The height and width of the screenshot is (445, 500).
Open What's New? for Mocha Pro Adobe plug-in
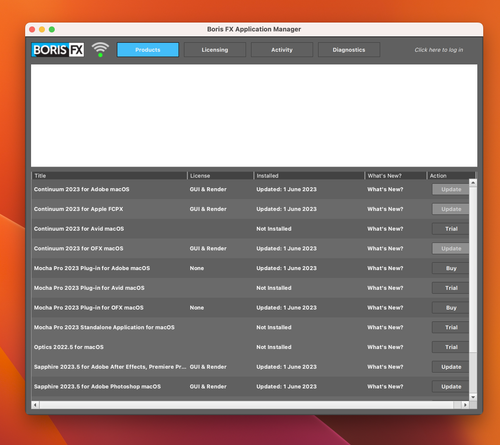pos(385,268)
